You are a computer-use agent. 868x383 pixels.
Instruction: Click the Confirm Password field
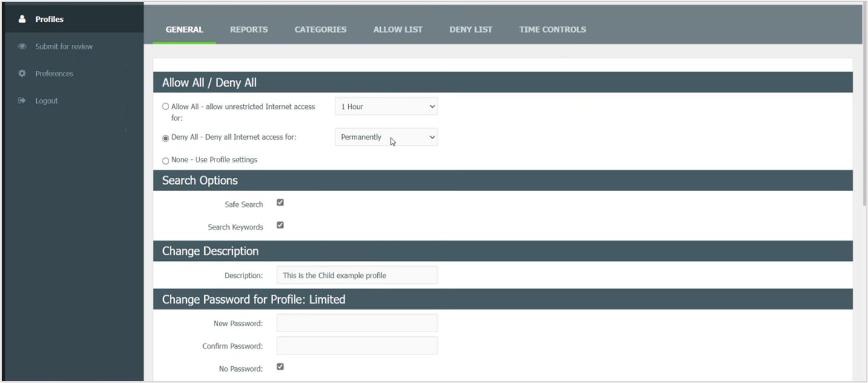click(357, 346)
